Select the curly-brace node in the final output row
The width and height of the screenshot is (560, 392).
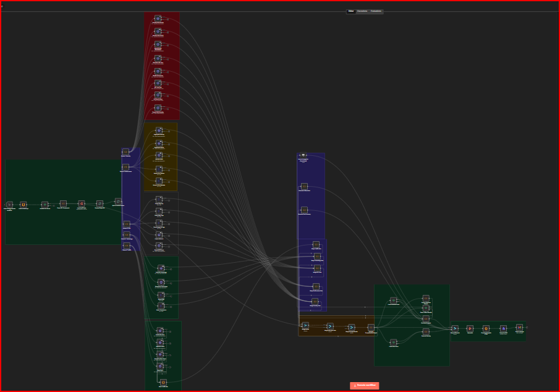[x=486, y=328]
